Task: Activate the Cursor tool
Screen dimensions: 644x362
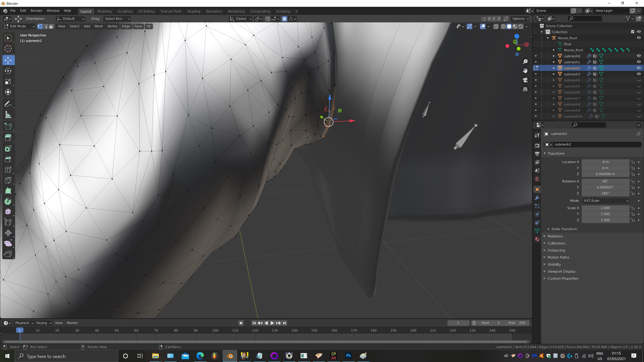Action: tap(8, 49)
